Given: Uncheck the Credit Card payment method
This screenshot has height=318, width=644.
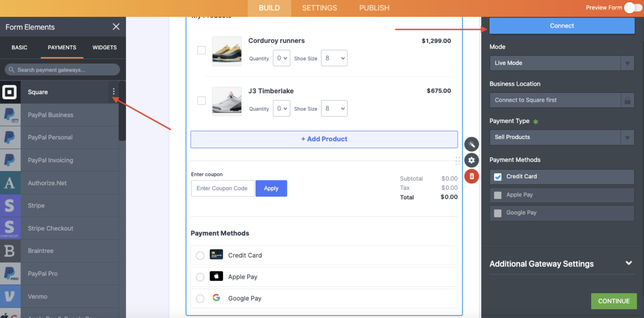Looking at the screenshot, I should (x=498, y=177).
